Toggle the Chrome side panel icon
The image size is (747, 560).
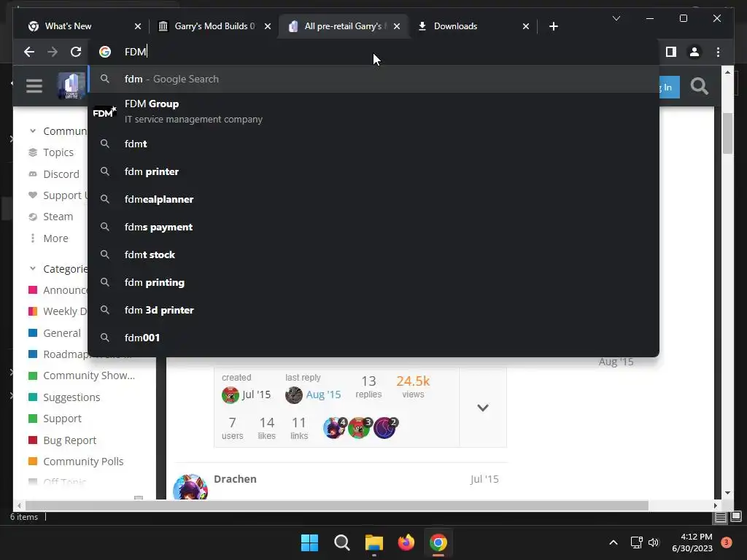tap(671, 52)
